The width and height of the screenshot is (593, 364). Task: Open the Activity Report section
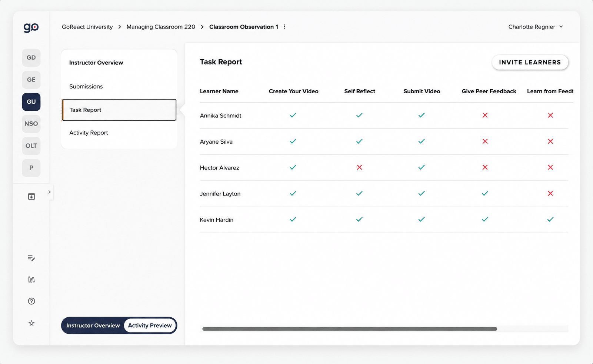[89, 133]
